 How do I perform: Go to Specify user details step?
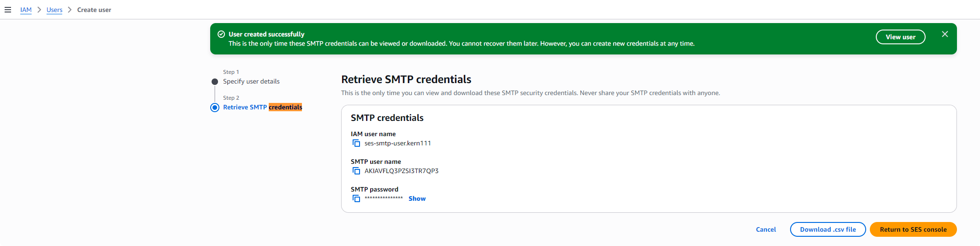251,81
